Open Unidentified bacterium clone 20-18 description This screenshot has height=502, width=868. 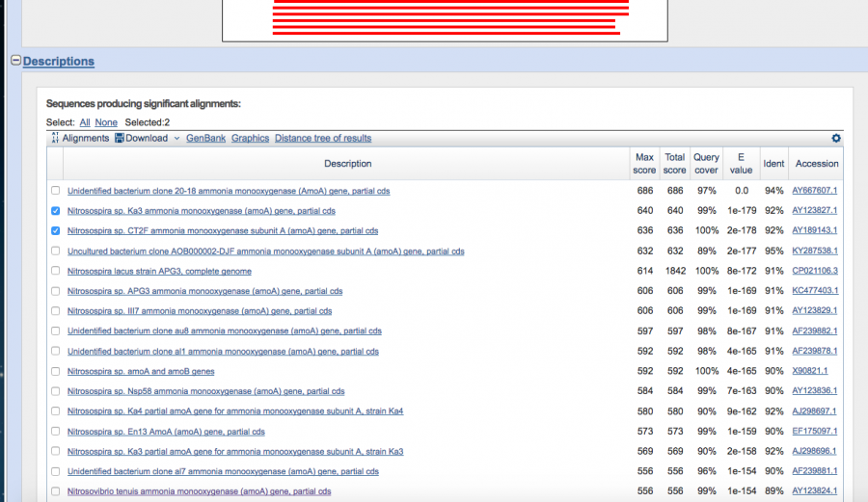point(229,191)
